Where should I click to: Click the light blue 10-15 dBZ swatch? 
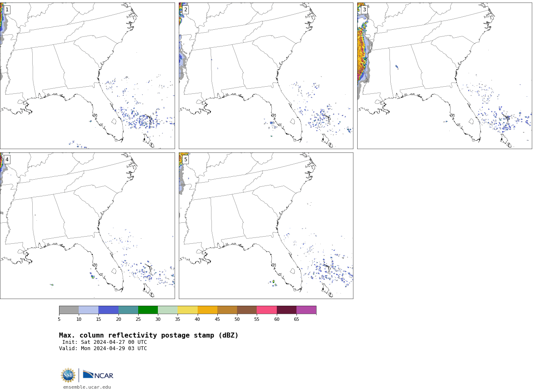tap(88, 310)
